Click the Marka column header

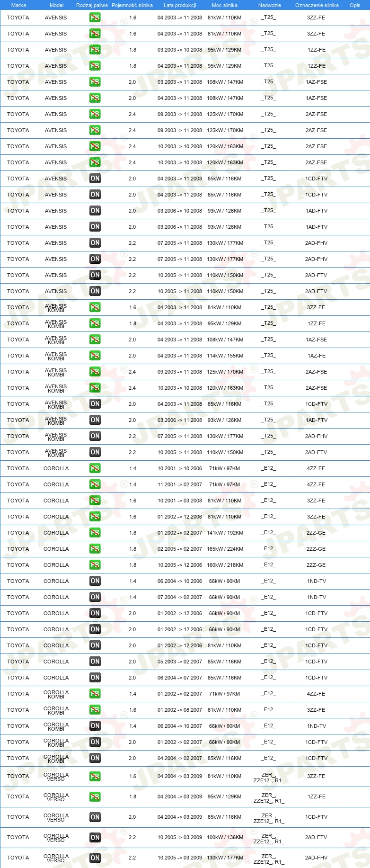18,5
